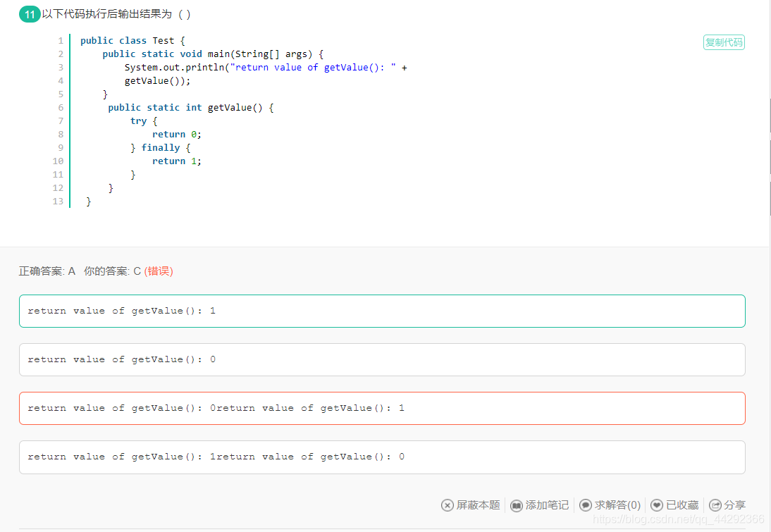Screen dimensions: 771x532
Task: Click code line 8 containing return 0
Action: pos(176,134)
